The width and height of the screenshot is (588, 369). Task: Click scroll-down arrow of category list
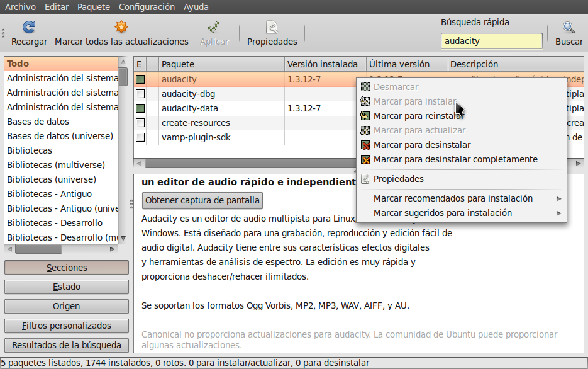point(123,239)
